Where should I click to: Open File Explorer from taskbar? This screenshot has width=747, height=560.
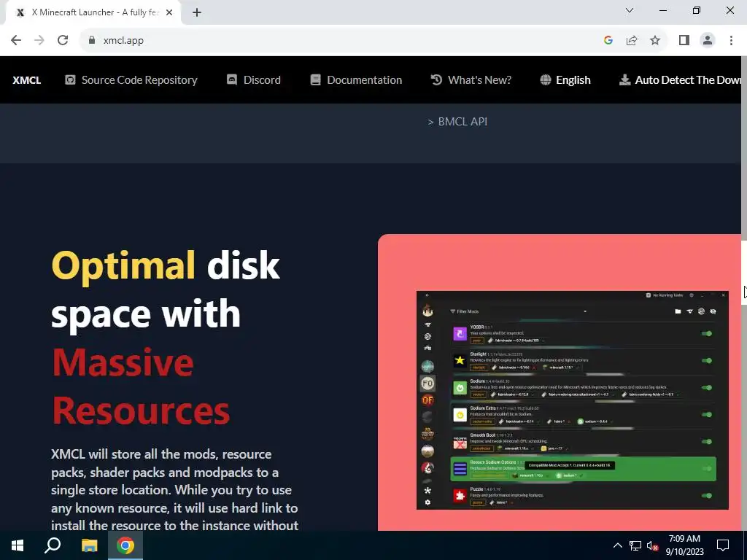click(x=89, y=545)
